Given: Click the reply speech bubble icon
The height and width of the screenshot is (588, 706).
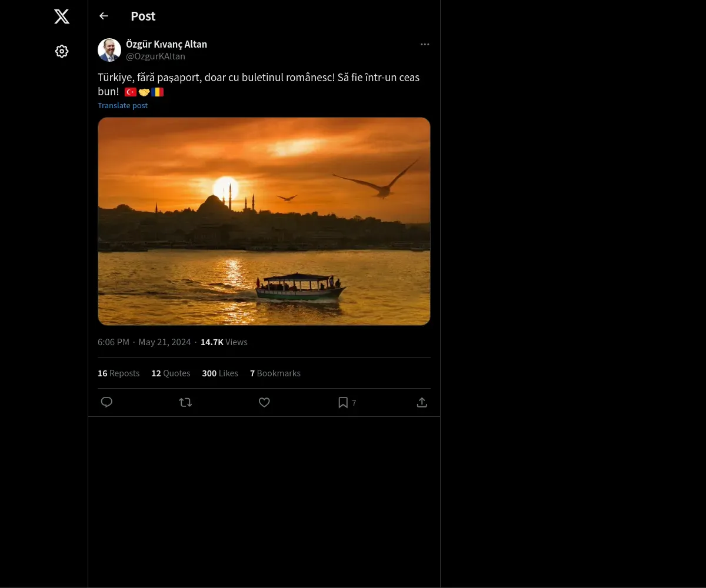Looking at the screenshot, I should 106,402.
